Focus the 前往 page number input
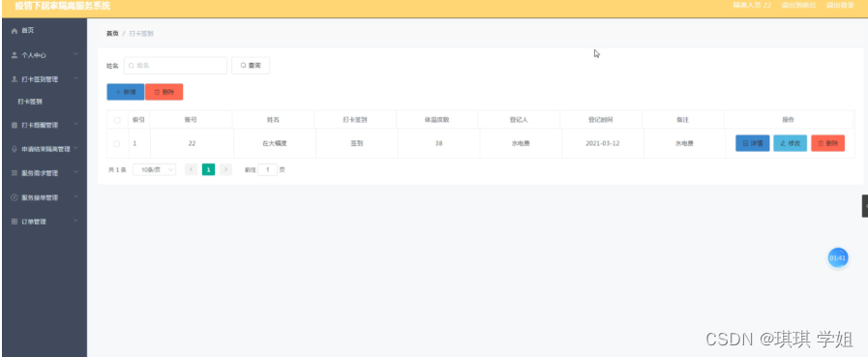This screenshot has height=357, width=868. [267, 170]
